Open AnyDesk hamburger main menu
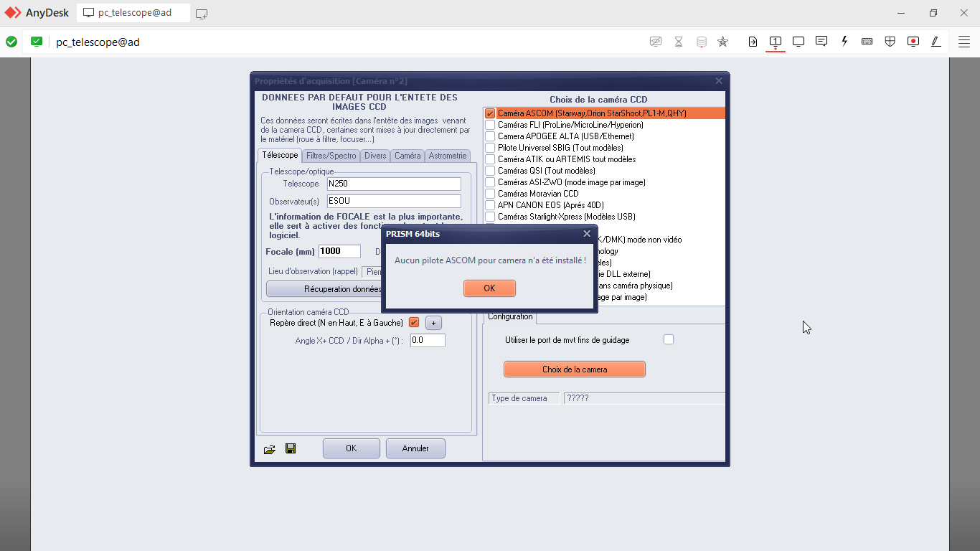Viewport: 980px width, 551px height. pyautogui.click(x=964, y=42)
